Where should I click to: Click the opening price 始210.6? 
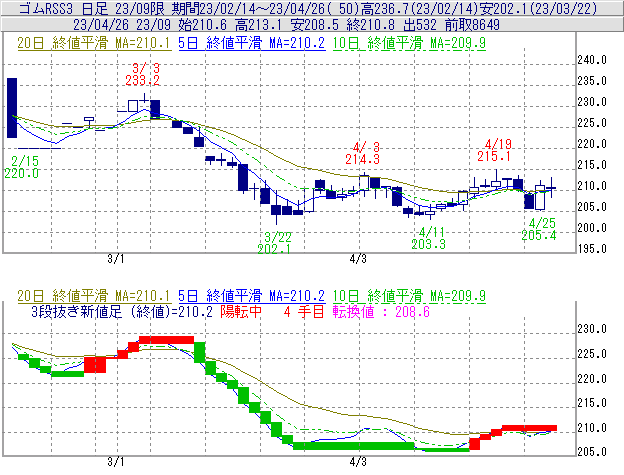coord(202,25)
